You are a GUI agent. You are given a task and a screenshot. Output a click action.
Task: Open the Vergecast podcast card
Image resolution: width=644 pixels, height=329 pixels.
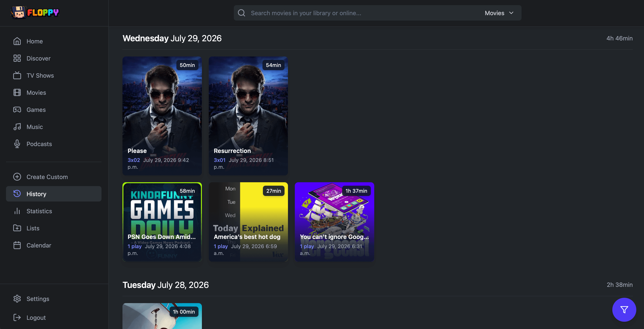pos(334,222)
